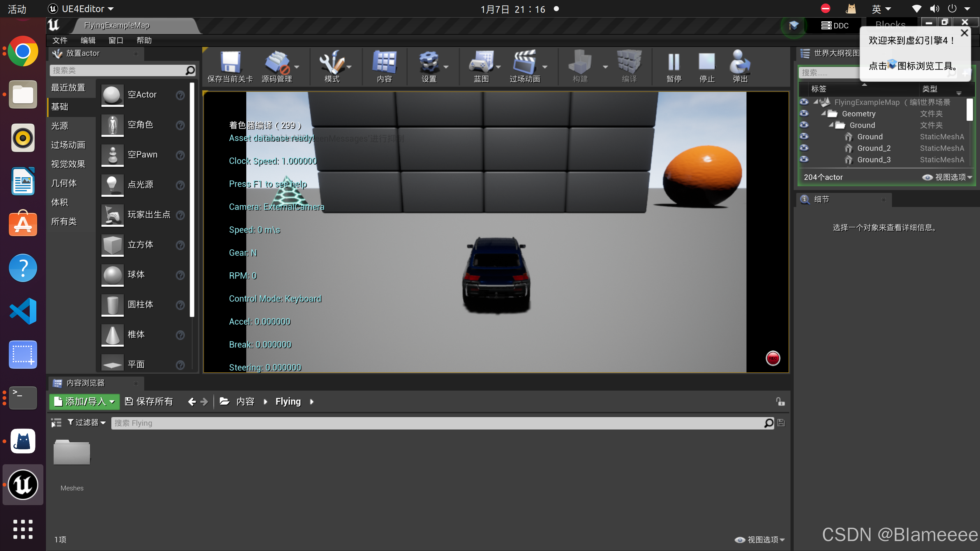Toggle visibility eye for Geometry folder
The image size is (980, 551).
[804, 113]
